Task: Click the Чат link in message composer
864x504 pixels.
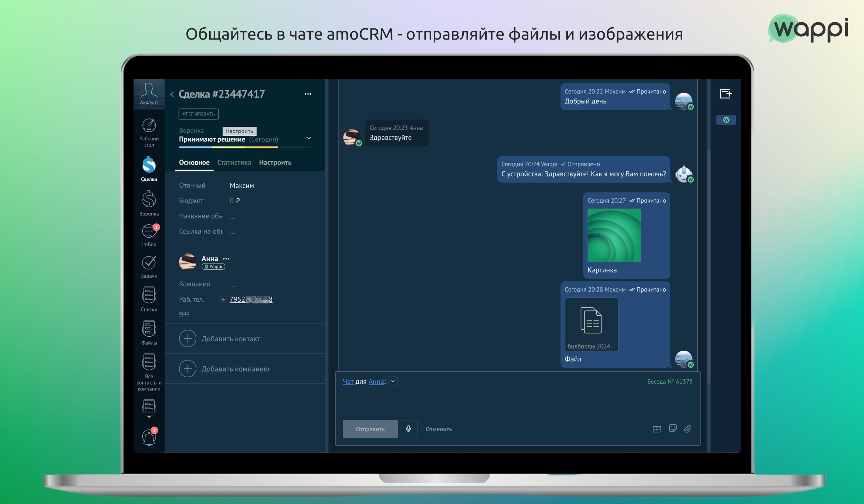Action: pos(348,382)
